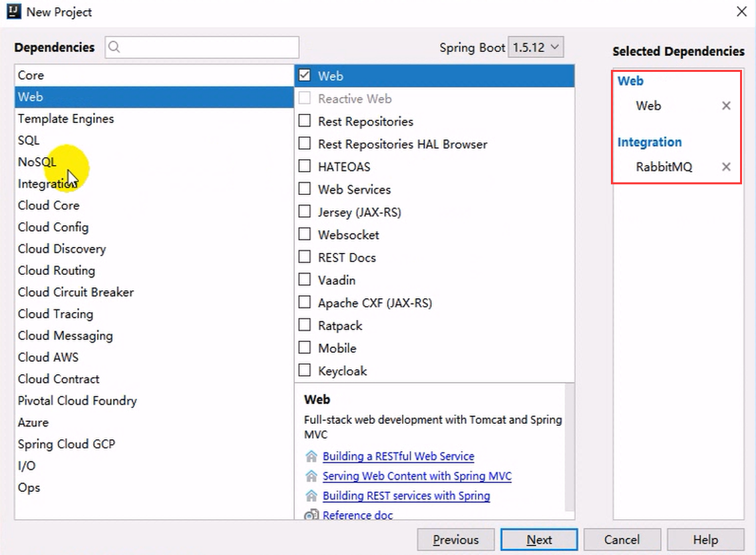This screenshot has width=756, height=555.
Task: Click home icon beside Building a RESTful Web Service
Action: (x=311, y=456)
